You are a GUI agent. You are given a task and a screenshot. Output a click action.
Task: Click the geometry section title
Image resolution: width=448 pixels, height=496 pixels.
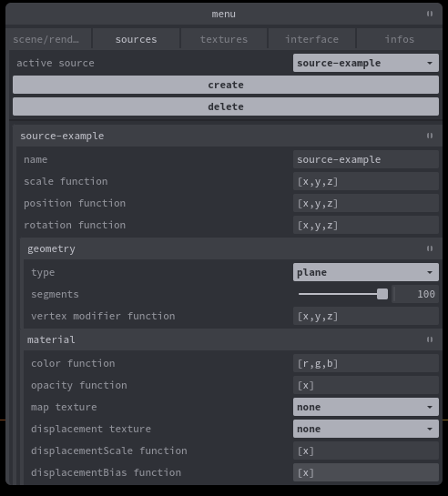(x=51, y=249)
